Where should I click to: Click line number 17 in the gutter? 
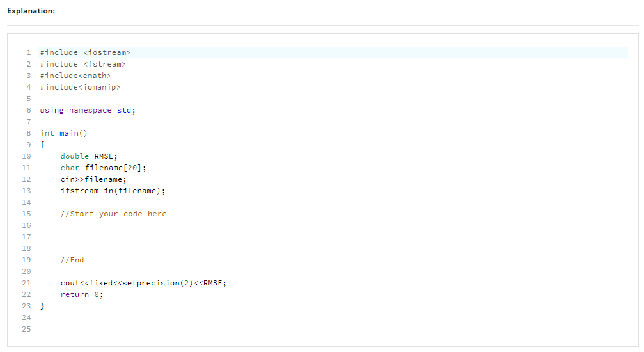point(26,237)
